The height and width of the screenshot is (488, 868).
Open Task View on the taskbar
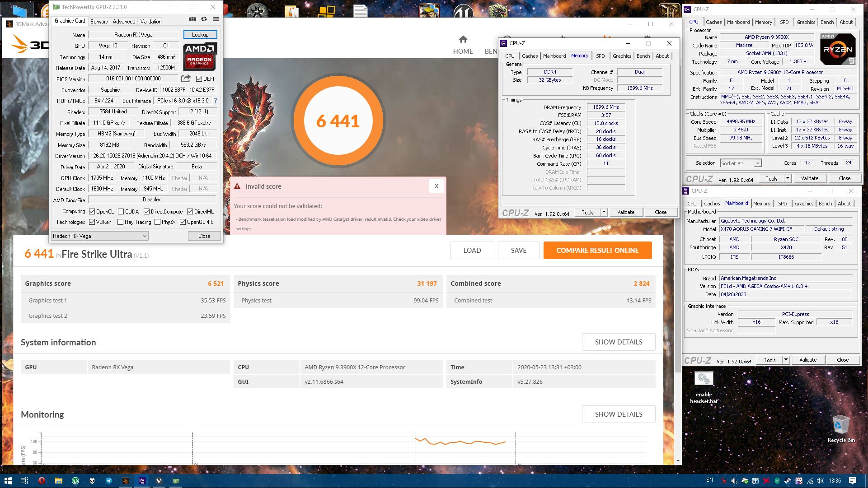(24, 481)
